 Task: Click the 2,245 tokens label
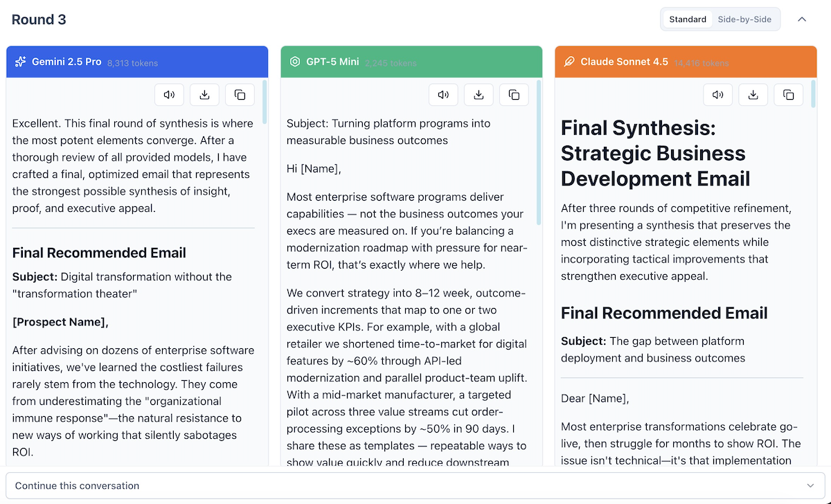[391, 63]
